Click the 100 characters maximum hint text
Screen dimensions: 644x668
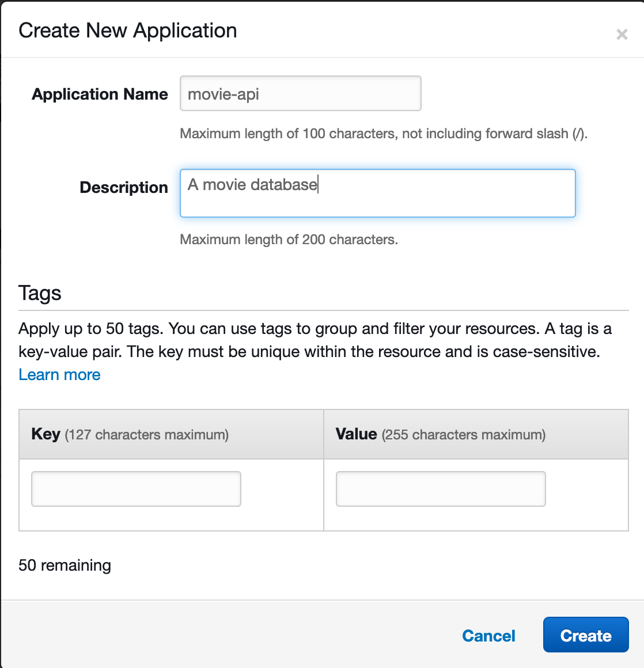(383, 134)
